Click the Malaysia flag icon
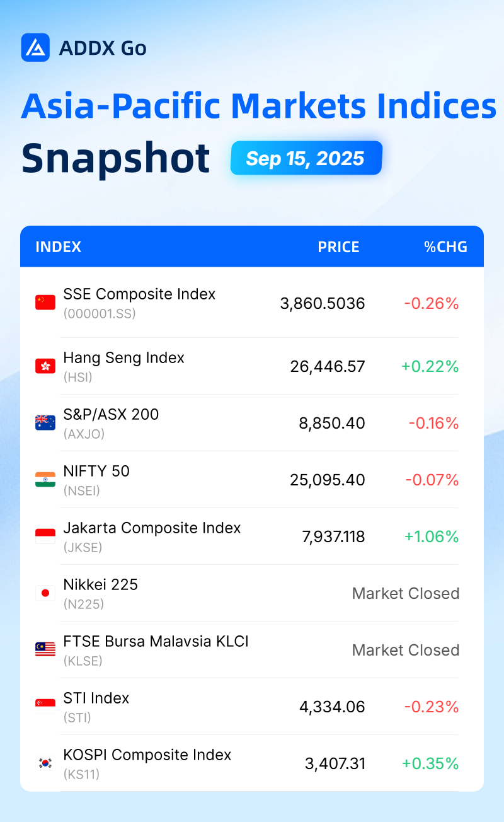 tap(45, 649)
